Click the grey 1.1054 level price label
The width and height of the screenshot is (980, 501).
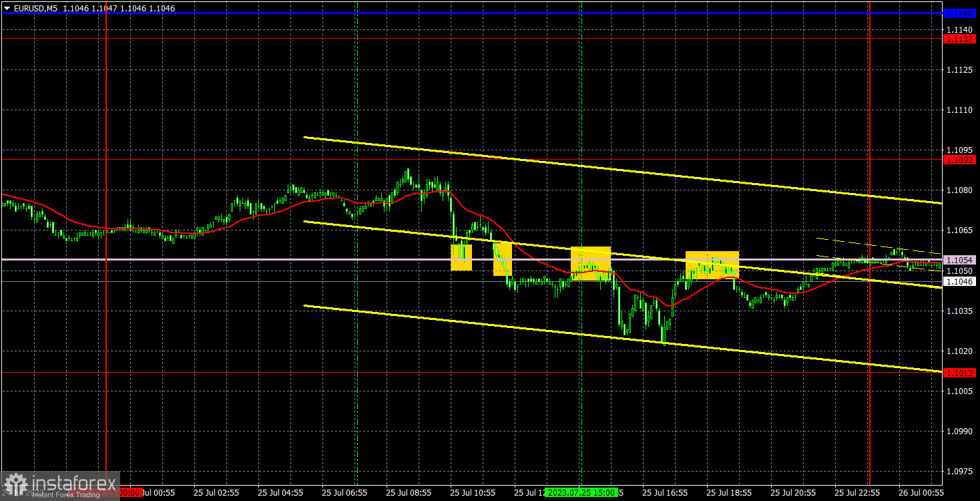tap(960, 260)
